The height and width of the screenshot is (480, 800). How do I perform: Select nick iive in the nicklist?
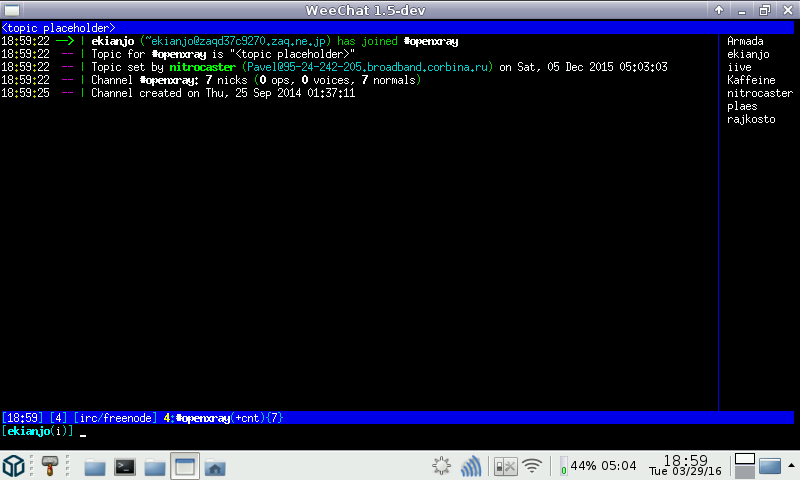[x=739, y=67]
